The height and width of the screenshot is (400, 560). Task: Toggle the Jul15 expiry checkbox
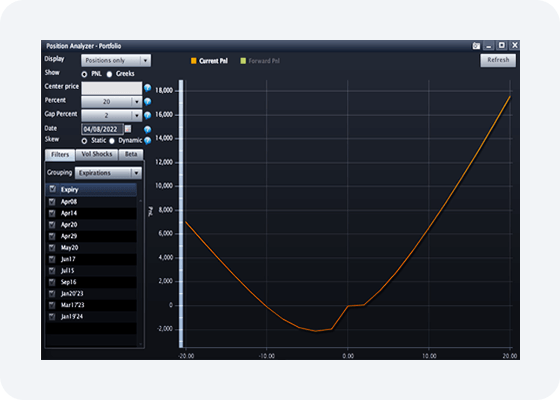tap(52, 270)
